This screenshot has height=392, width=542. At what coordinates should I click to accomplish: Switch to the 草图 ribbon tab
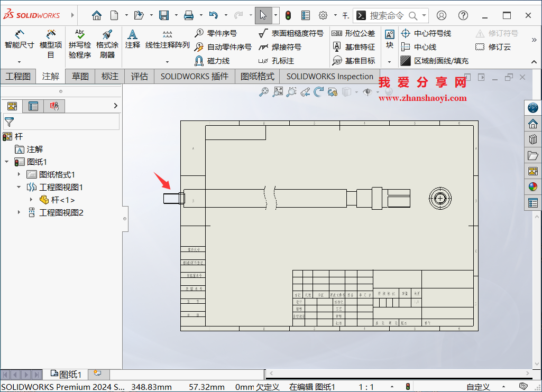[x=79, y=76]
